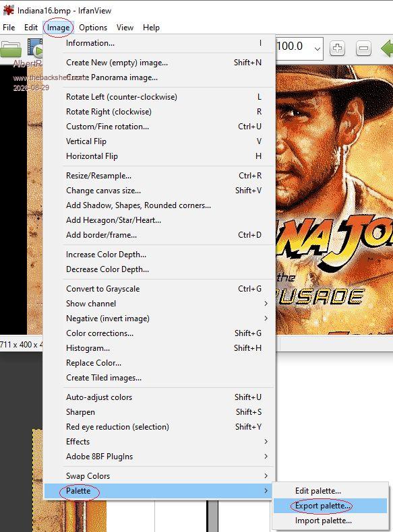Screen dimensions: 393x532
Task: Open the zoom percentage dropdown arrow
Action: (x=318, y=49)
